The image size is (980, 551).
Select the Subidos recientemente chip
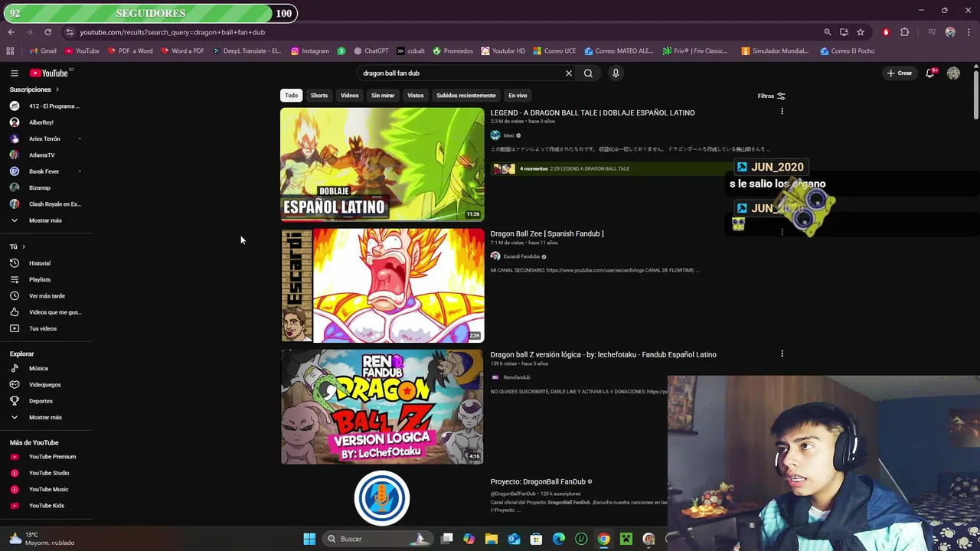tap(466, 96)
